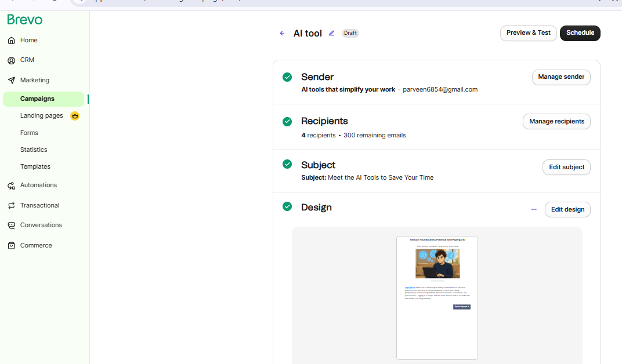Click the Commerce bag icon
Viewport: 622px width, 364px height.
(12, 246)
